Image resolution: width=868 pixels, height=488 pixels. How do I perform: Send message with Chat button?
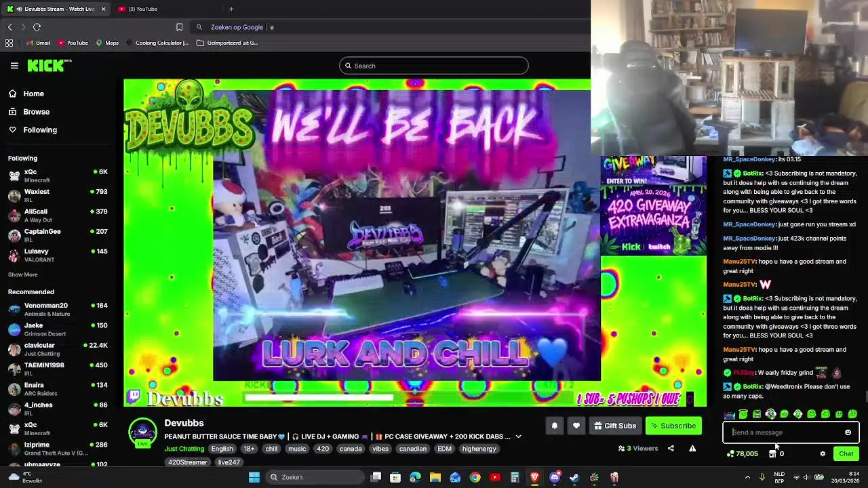click(x=846, y=454)
